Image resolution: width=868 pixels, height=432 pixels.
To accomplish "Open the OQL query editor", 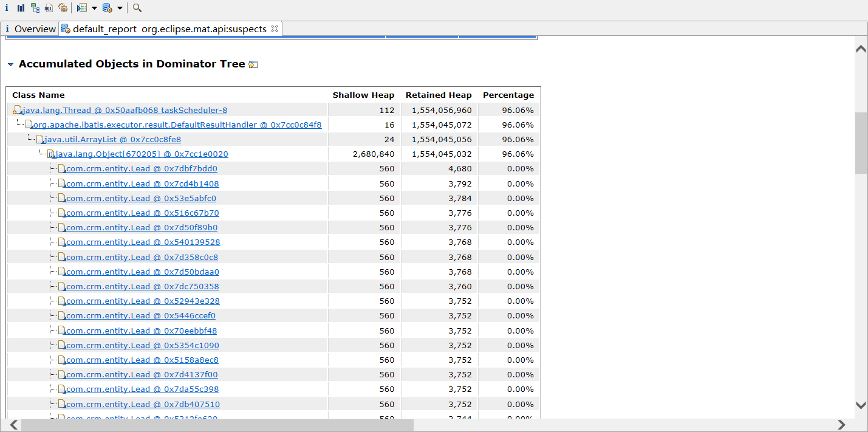I will pyautogui.click(x=49, y=8).
